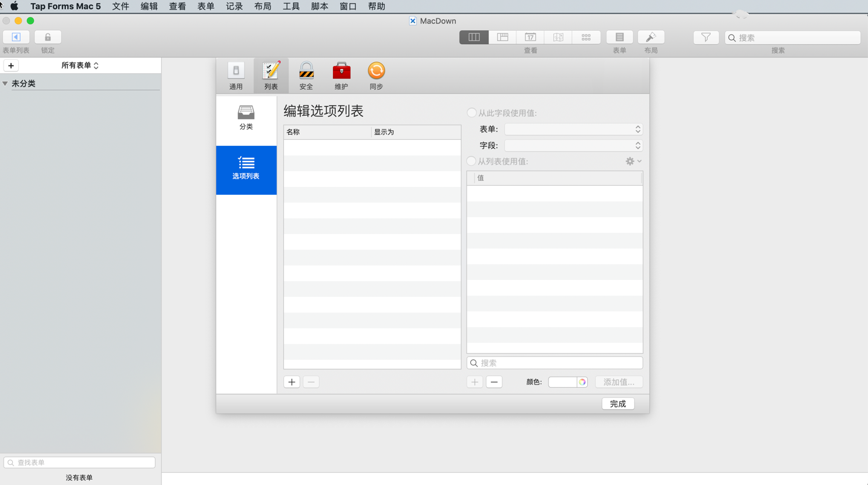This screenshot has height=485, width=868.
Task: Remove value with minus under values table
Action: (494, 382)
